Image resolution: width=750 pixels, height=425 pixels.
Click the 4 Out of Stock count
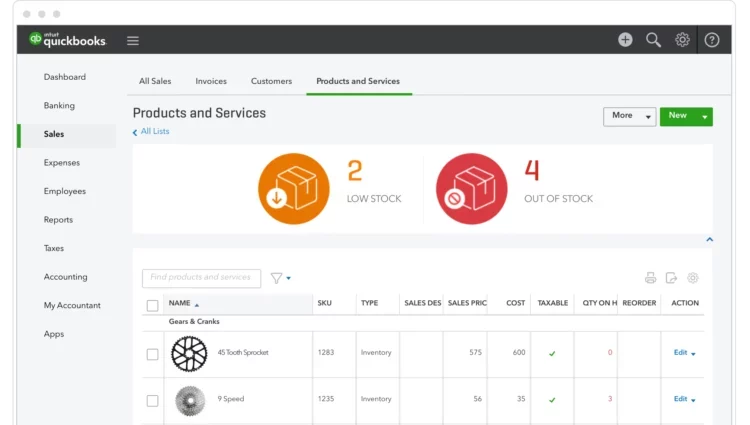pyautogui.click(x=532, y=170)
